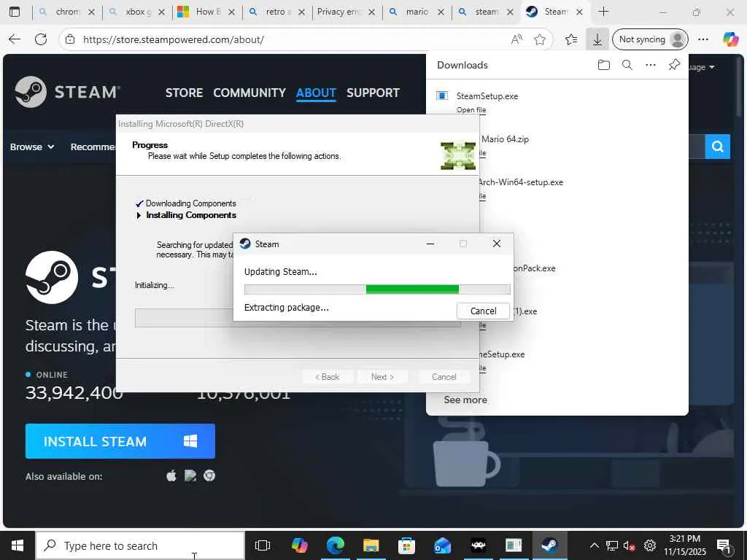Pin the Downloads panel
The height and width of the screenshot is (560, 747).
(x=673, y=65)
